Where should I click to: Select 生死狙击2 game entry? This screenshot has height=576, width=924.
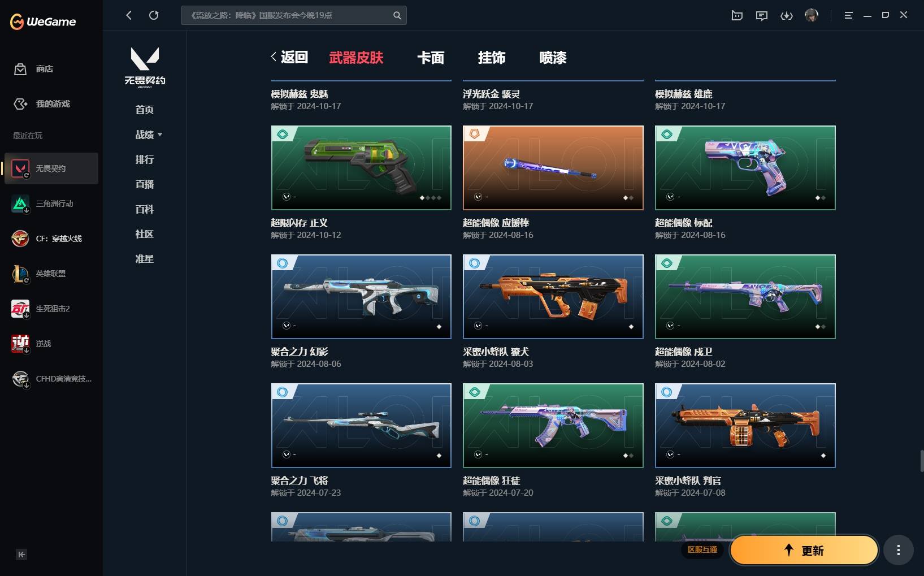point(51,309)
